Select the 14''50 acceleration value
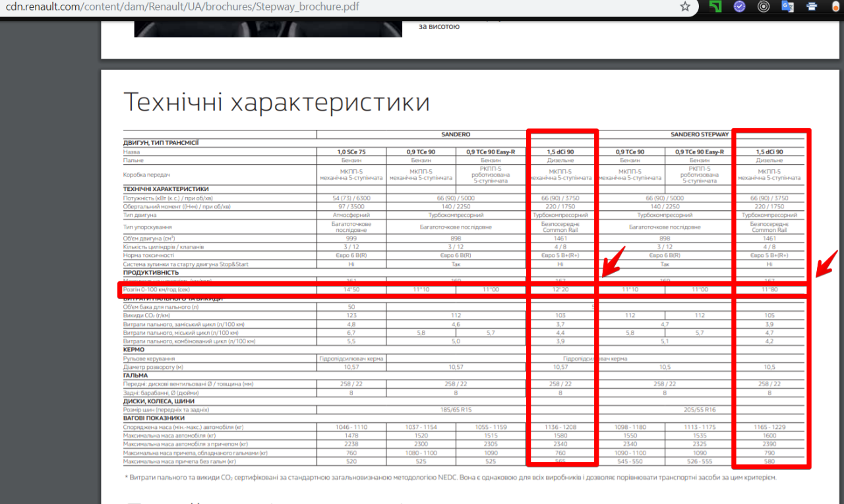Screen dimensions: 844x504 [351, 290]
